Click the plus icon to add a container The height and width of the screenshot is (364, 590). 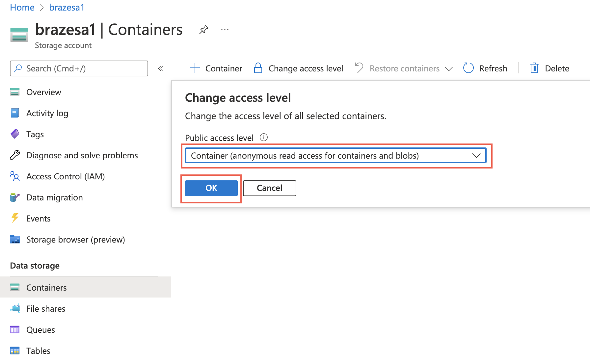click(x=195, y=68)
